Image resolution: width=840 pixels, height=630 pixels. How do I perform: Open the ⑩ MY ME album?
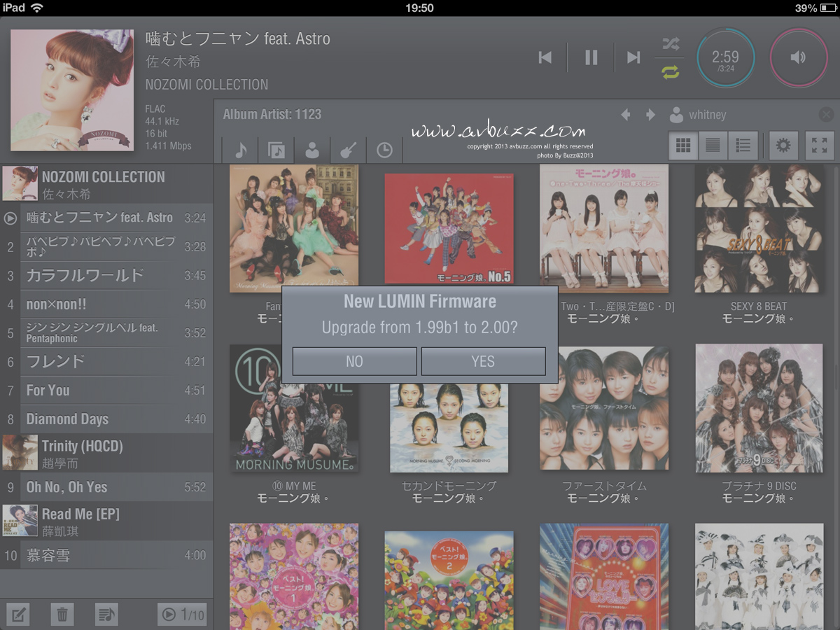coord(294,408)
